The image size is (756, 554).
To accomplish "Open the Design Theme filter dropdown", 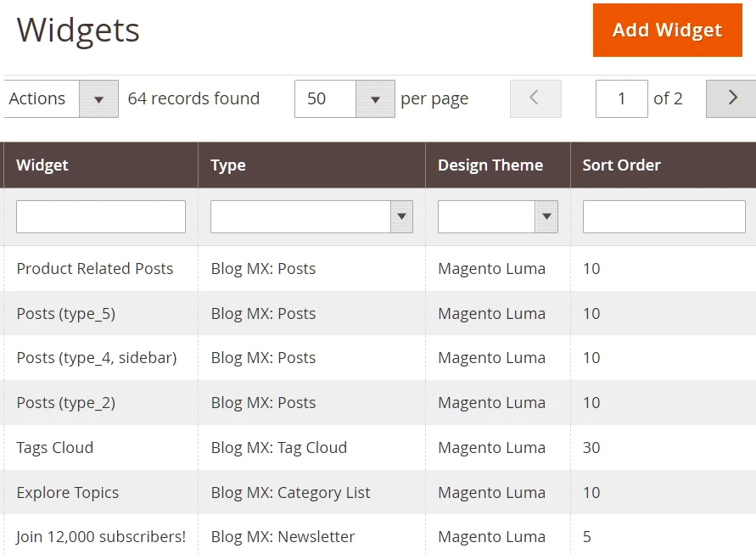I will tap(497, 217).
